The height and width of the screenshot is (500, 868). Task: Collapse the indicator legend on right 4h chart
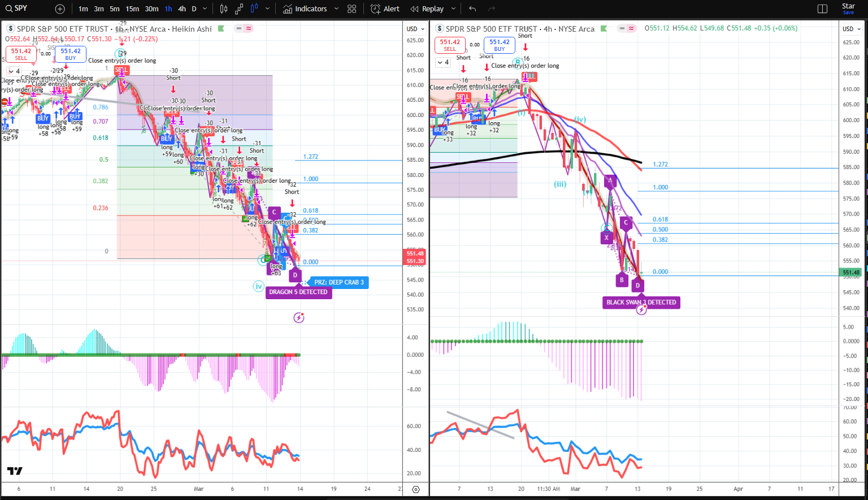443,62
